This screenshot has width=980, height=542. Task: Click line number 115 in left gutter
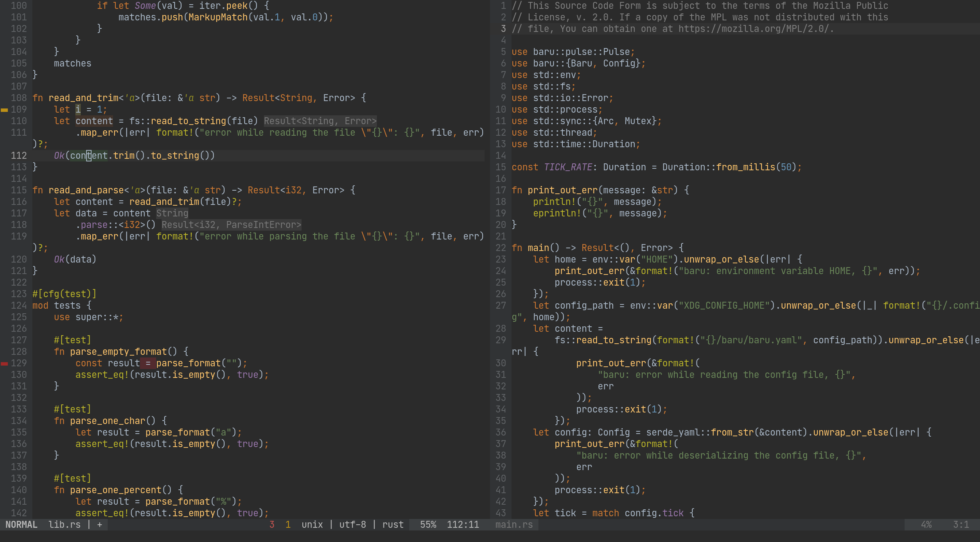(19, 190)
